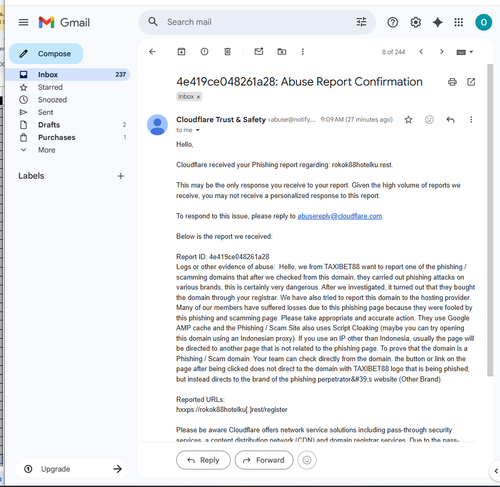Click the search magnifier icon
This screenshot has height=487, width=500.
[153, 22]
